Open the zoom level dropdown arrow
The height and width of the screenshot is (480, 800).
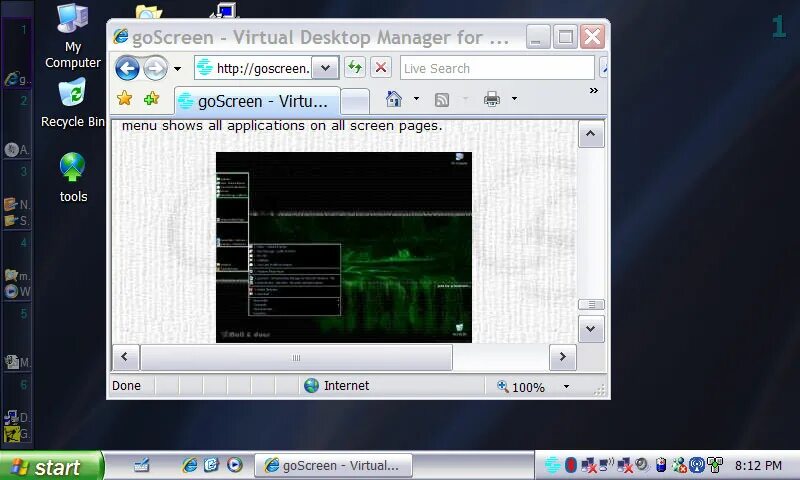click(x=566, y=387)
